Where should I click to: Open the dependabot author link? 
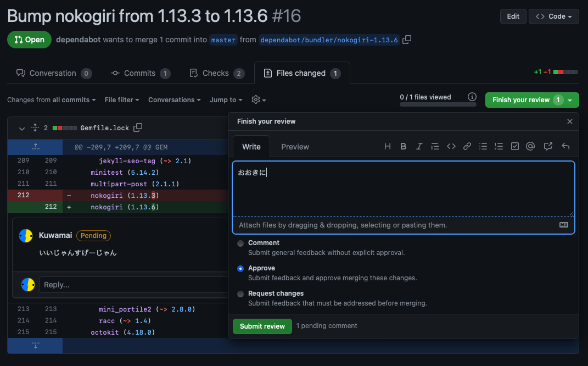(79, 40)
